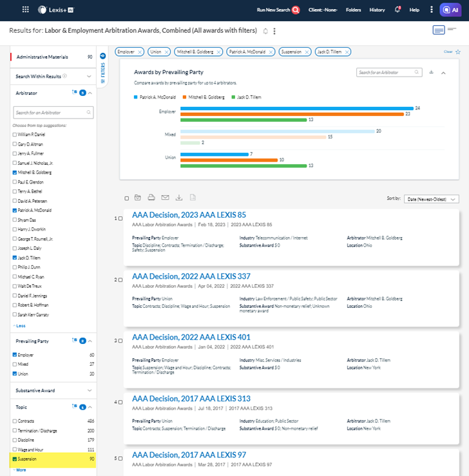
Task: Create alert with bell beside results title
Action: point(265,31)
